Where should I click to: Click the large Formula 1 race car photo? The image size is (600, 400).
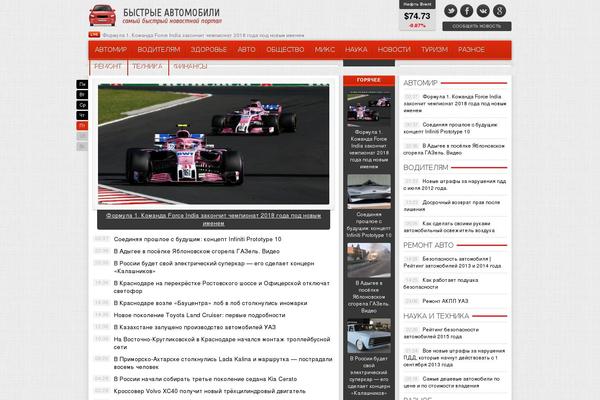(x=214, y=144)
